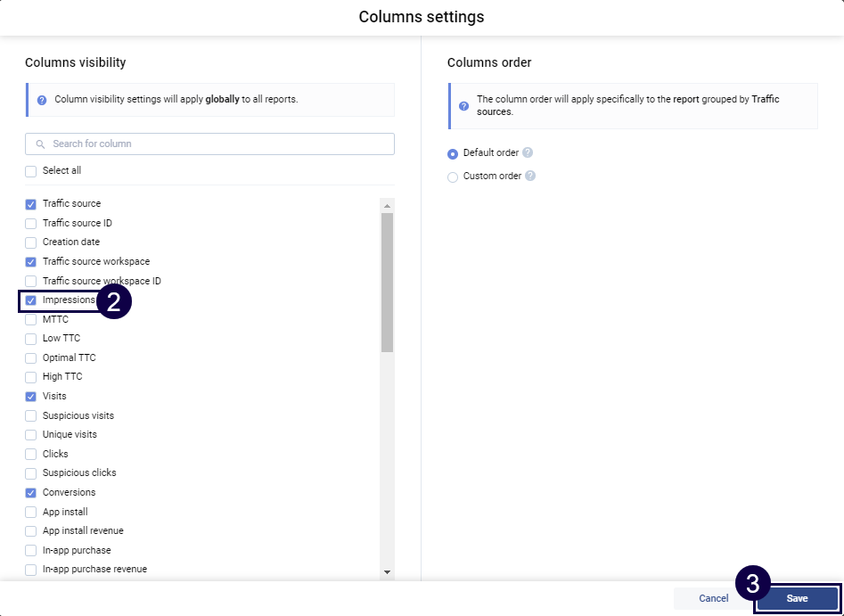Check the Clicks column checkbox
Image resolution: width=844 pixels, height=616 pixels.
[x=31, y=454]
